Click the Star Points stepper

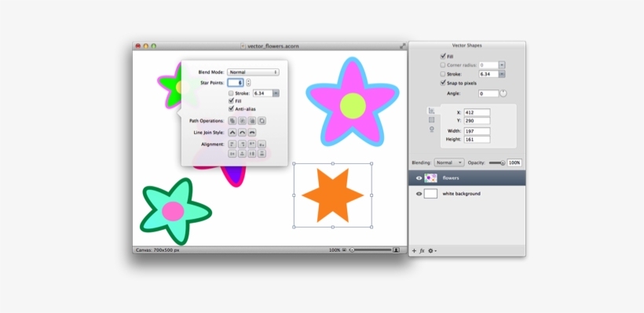pyautogui.click(x=248, y=82)
